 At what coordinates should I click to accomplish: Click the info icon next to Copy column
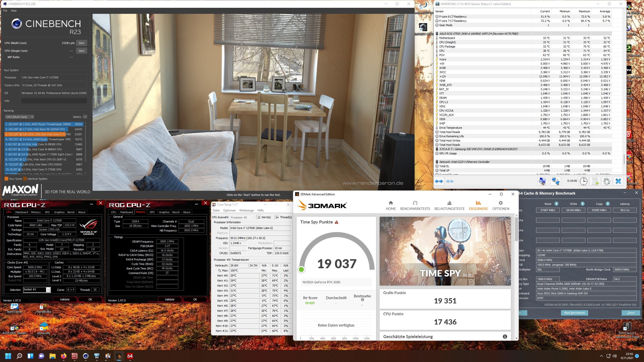[608, 204]
